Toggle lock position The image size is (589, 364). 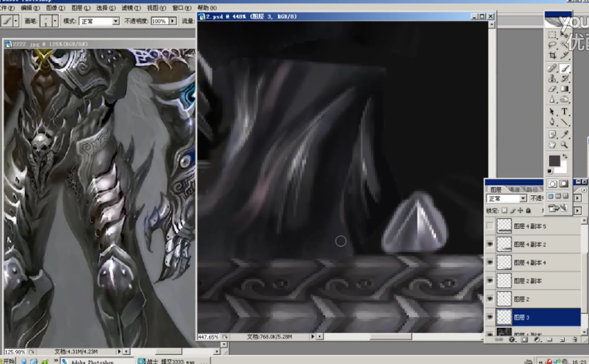tap(520, 211)
